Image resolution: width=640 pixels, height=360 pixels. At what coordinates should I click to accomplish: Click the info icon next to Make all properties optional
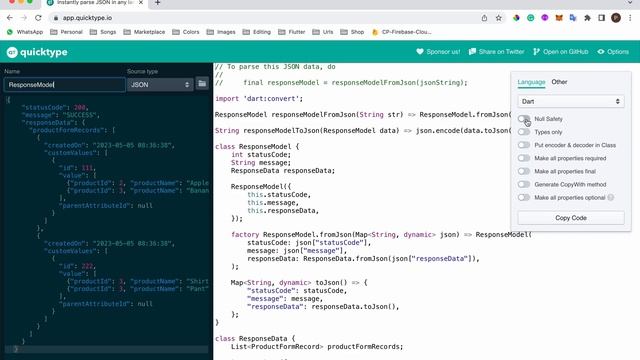611,198
